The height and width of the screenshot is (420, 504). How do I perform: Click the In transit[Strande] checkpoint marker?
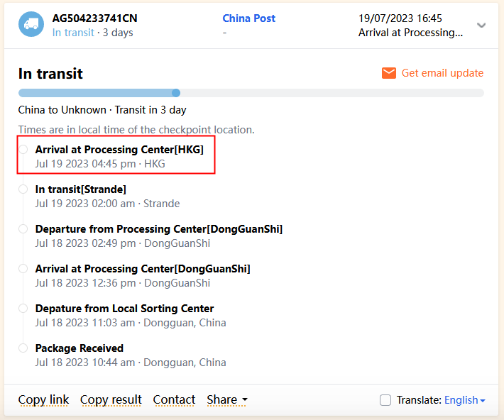[23, 189]
